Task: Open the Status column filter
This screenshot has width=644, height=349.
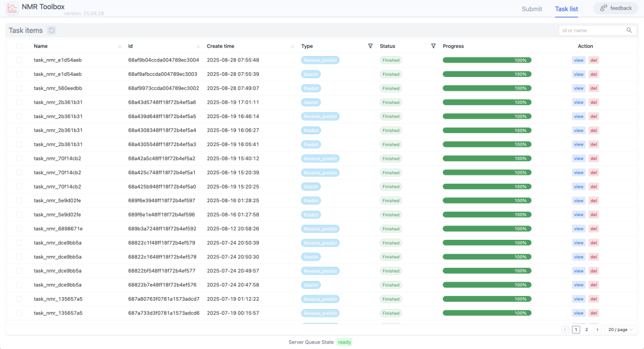Action: click(x=434, y=46)
